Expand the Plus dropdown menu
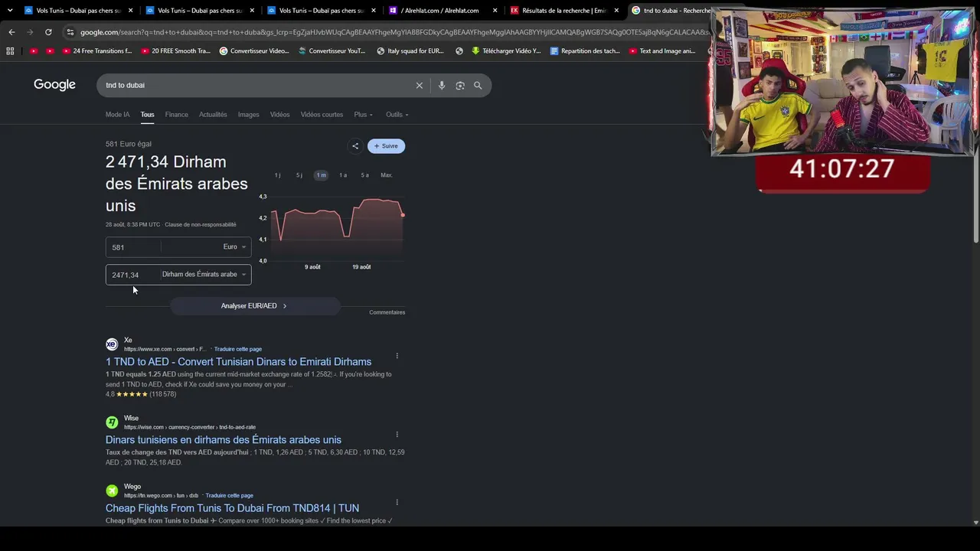The width and height of the screenshot is (980, 551). coord(363,115)
